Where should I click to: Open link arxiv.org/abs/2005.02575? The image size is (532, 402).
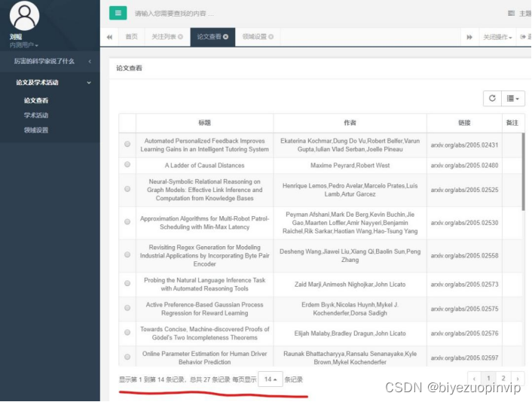click(464, 309)
